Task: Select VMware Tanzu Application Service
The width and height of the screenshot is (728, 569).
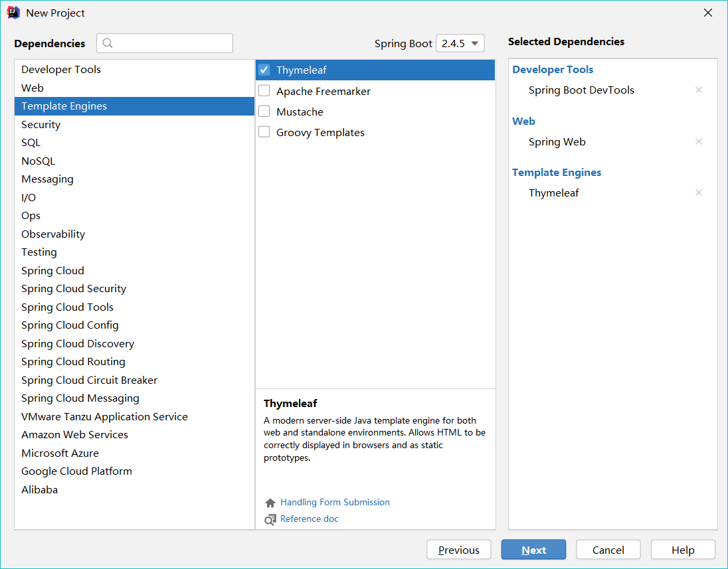Action: pos(135,416)
